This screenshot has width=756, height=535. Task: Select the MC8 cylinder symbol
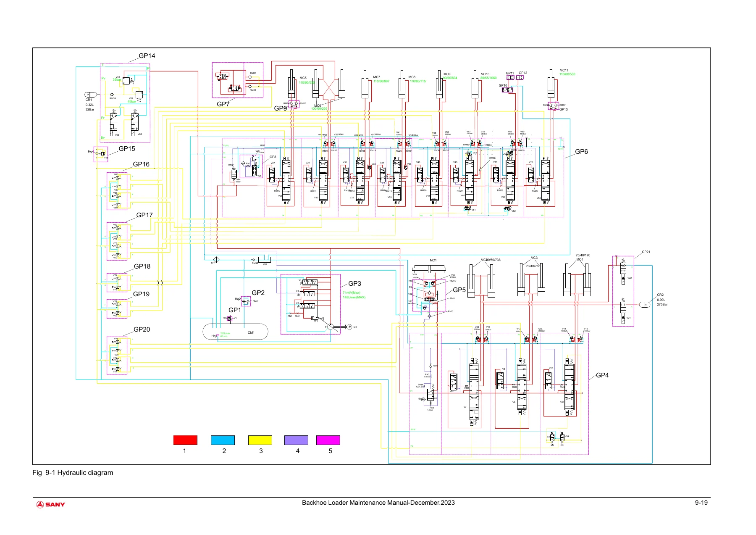[x=402, y=85]
